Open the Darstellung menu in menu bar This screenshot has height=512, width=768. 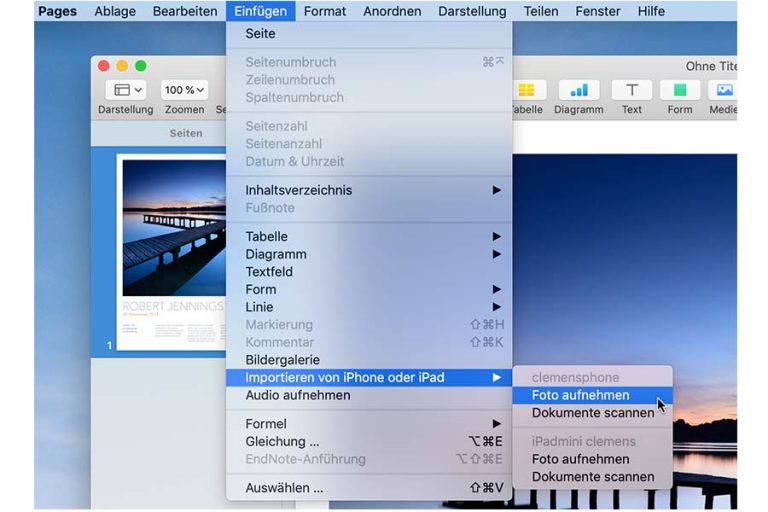472,11
